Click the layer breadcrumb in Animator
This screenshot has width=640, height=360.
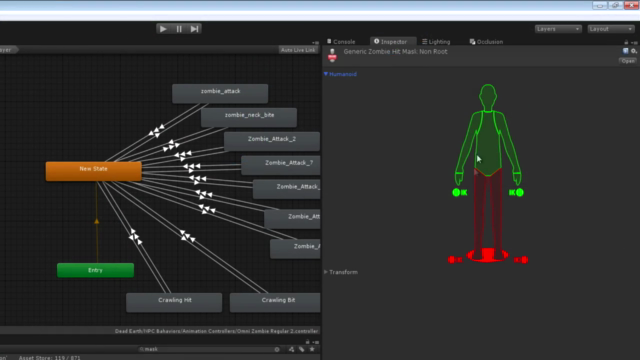click(x=8, y=50)
